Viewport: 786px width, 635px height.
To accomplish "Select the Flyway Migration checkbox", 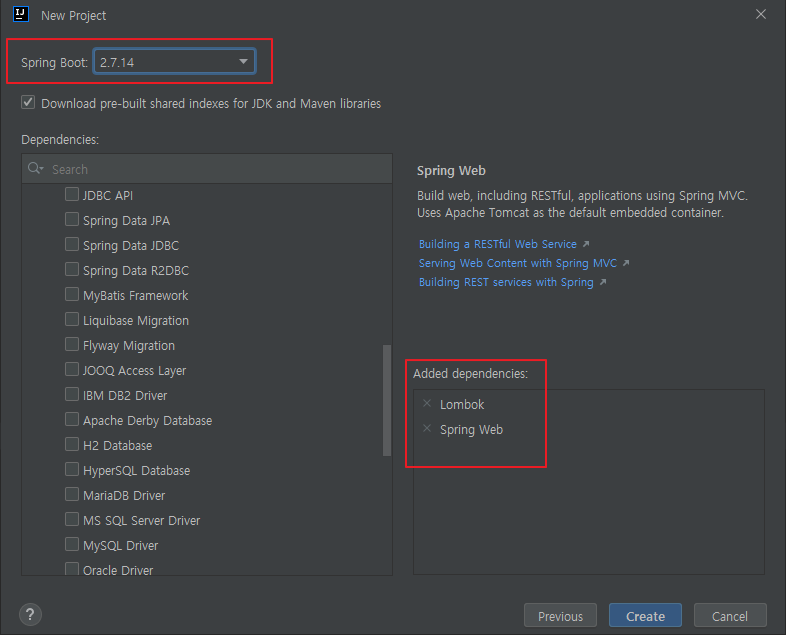I will pyautogui.click(x=72, y=344).
